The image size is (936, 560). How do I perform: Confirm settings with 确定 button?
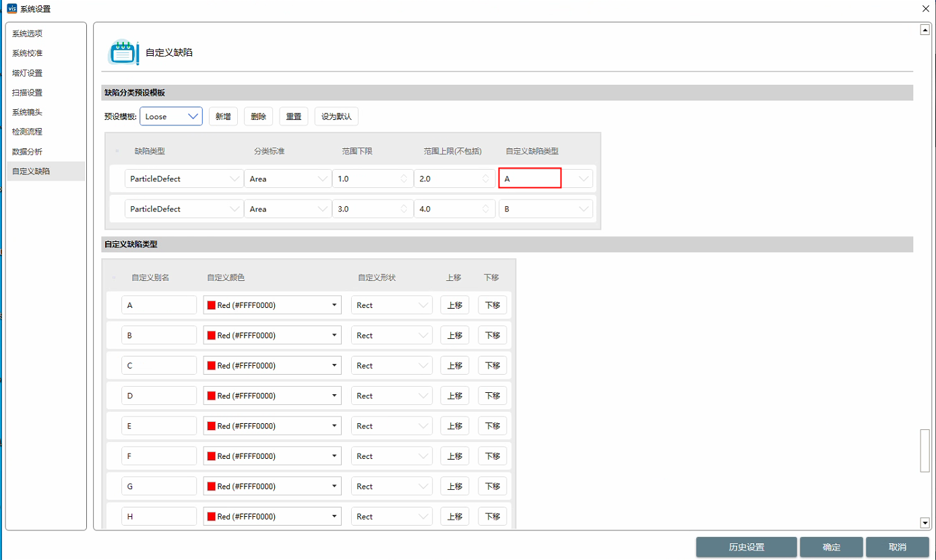pyautogui.click(x=831, y=547)
